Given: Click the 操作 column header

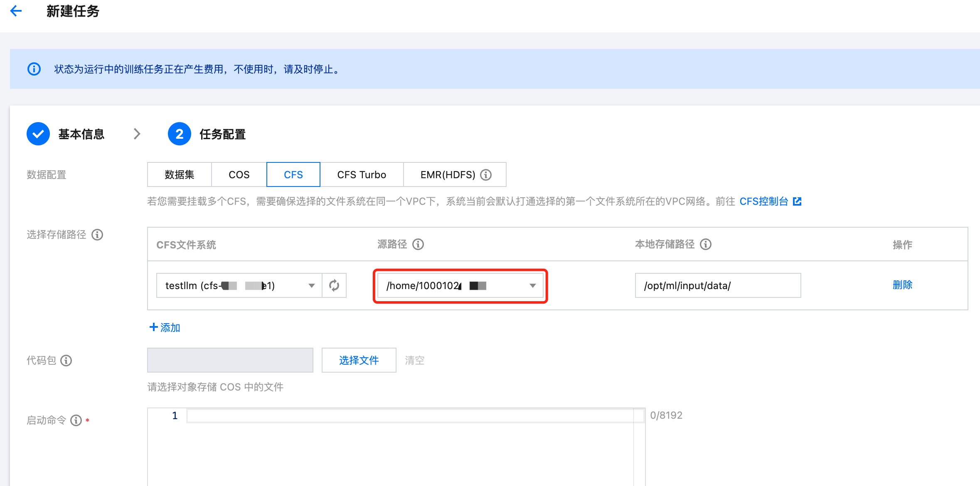Looking at the screenshot, I should pos(902,245).
